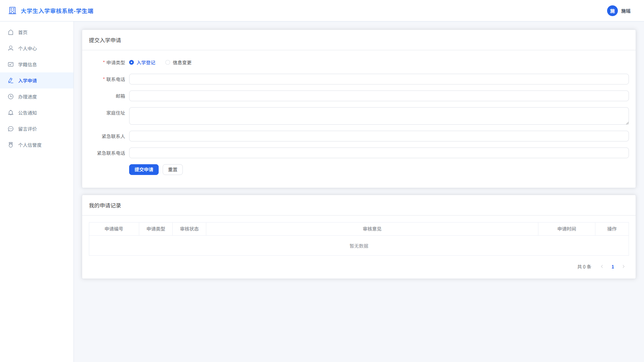Click the card icon beside 学籍信息
644x362 pixels.
tap(11, 64)
